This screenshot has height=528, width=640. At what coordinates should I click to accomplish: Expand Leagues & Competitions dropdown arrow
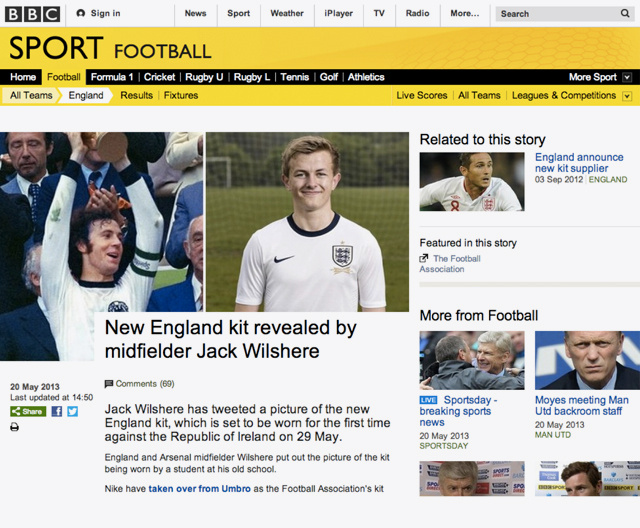coord(627,96)
